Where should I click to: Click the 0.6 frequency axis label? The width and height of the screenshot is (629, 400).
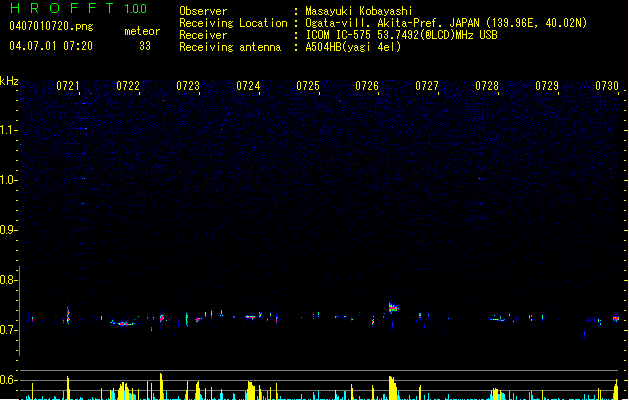(8, 380)
